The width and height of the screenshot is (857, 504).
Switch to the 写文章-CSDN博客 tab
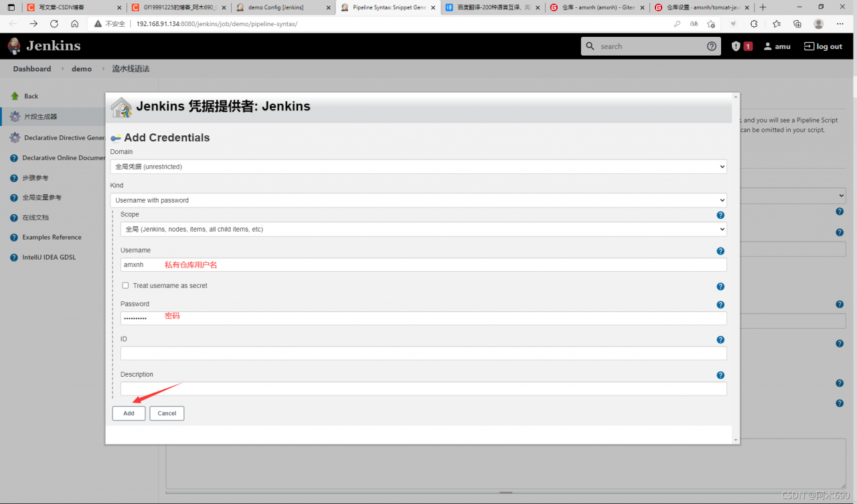click(x=74, y=7)
